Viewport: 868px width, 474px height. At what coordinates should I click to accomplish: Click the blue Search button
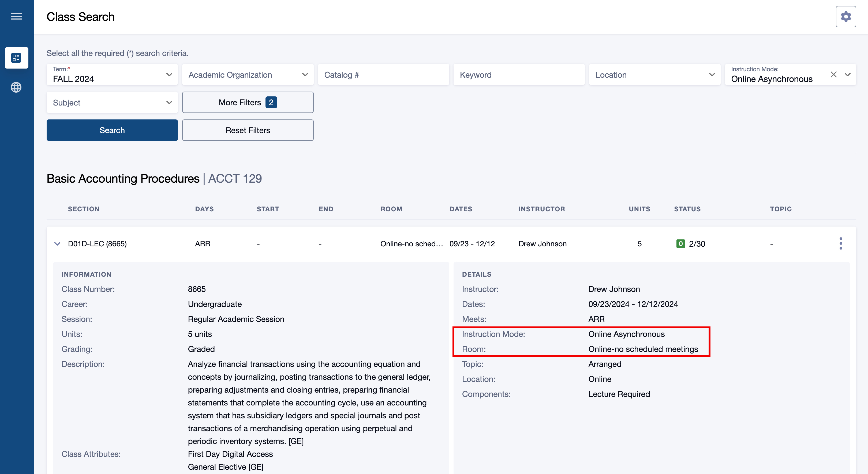tap(112, 130)
